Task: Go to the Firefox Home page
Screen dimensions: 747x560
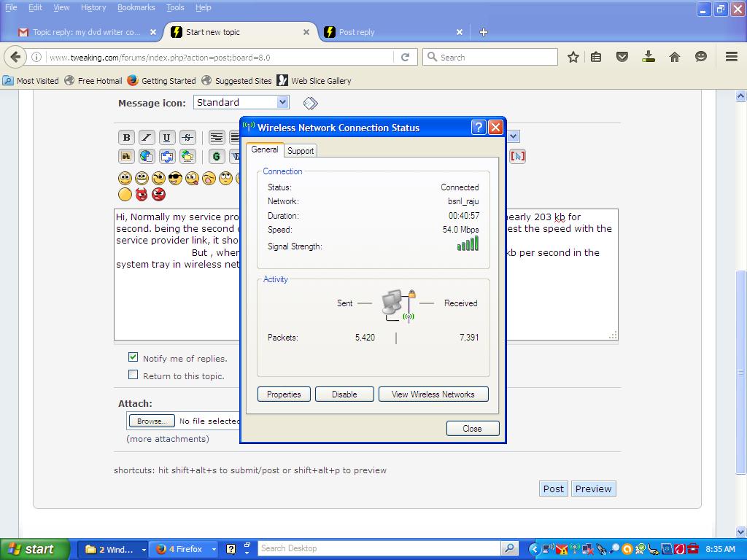Action: (x=675, y=57)
